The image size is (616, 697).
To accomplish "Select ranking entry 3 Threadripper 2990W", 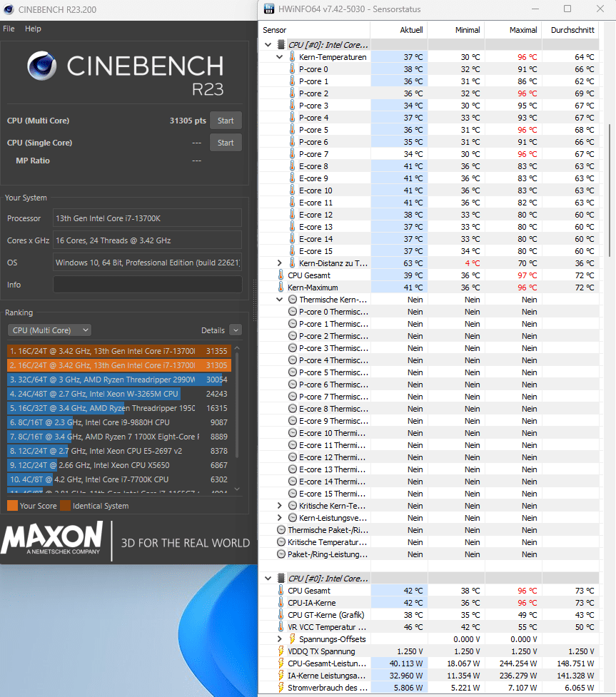I will coord(119,380).
